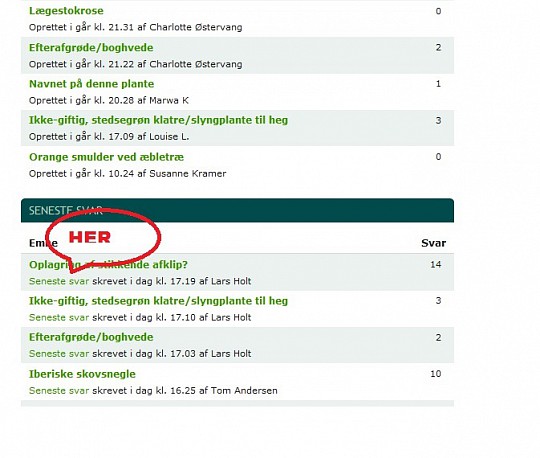The image size is (540, 458).
Task: Open Ikke-giftig thread under Seneste svar
Action: pyautogui.click(x=158, y=301)
